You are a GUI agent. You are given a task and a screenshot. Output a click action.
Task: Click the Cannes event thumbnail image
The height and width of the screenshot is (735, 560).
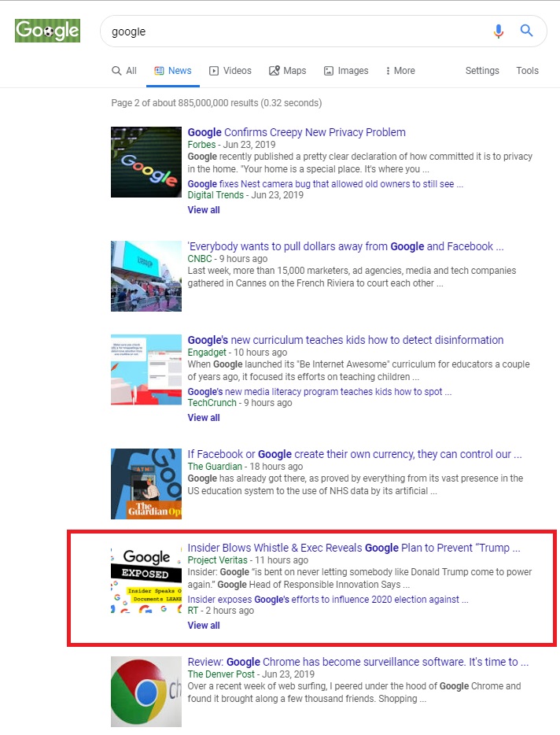pyautogui.click(x=146, y=276)
